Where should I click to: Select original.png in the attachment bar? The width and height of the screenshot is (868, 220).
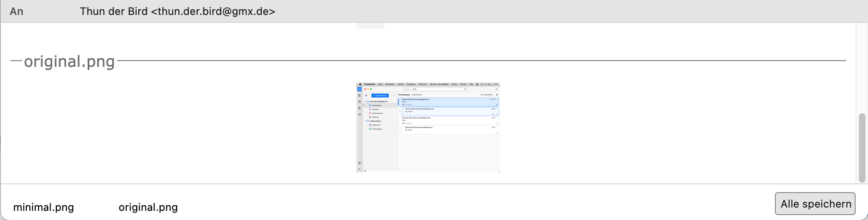coord(148,207)
